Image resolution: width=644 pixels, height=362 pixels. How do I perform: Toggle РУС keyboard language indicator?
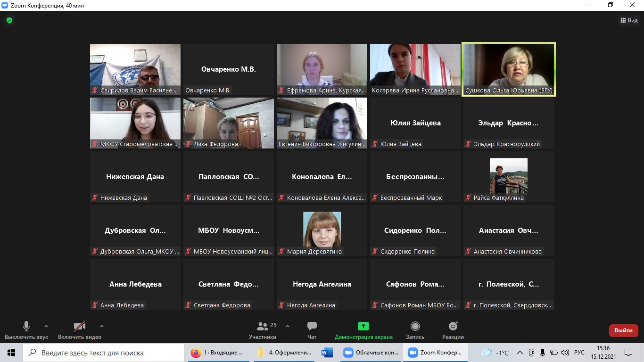pos(579,353)
